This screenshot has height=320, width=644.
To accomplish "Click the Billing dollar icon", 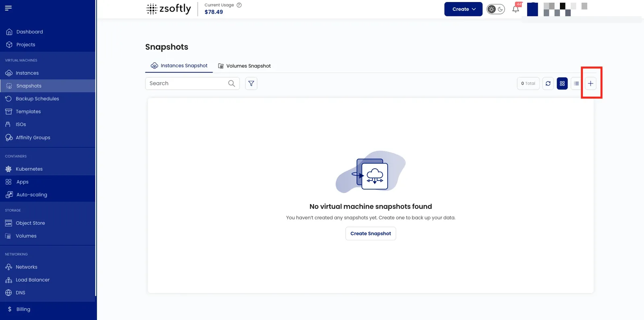I will [x=10, y=309].
